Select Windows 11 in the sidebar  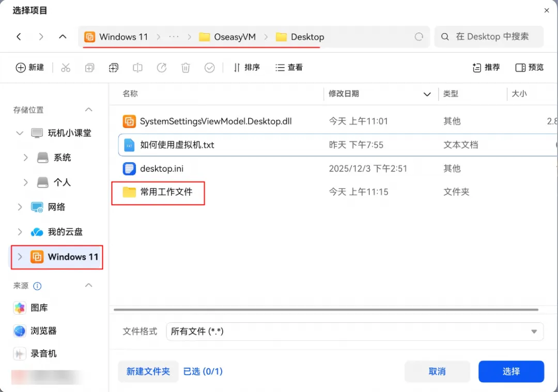[65, 257]
